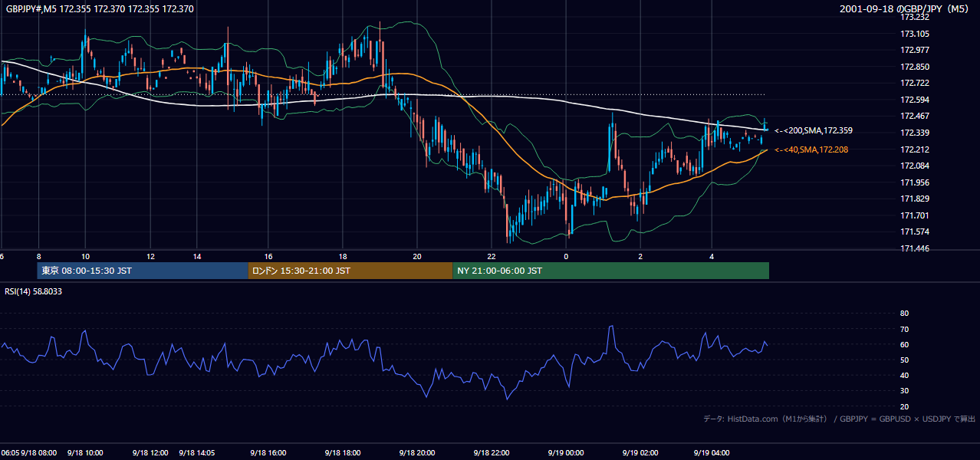Click price axis value 171.829
Image resolution: width=980 pixels, height=460 pixels.
tap(915, 199)
